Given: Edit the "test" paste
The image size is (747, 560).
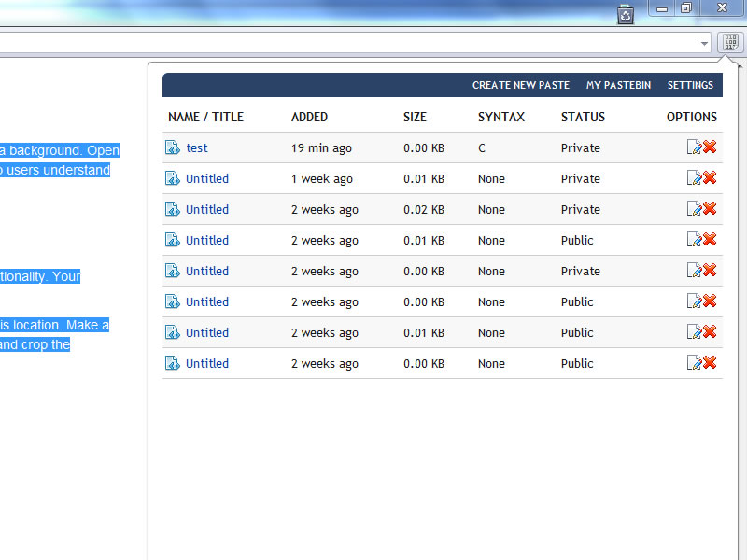Looking at the screenshot, I should pyautogui.click(x=694, y=147).
